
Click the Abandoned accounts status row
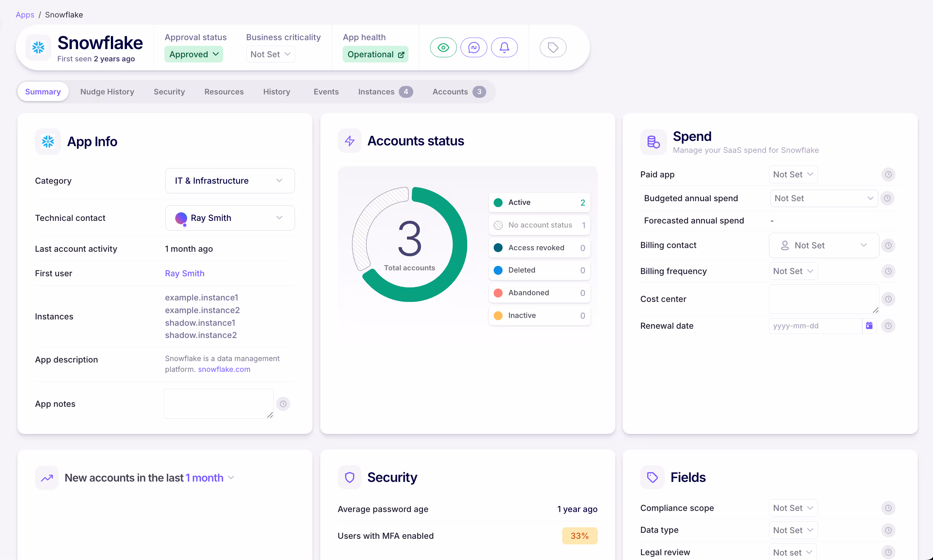click(x=539, y=293)
